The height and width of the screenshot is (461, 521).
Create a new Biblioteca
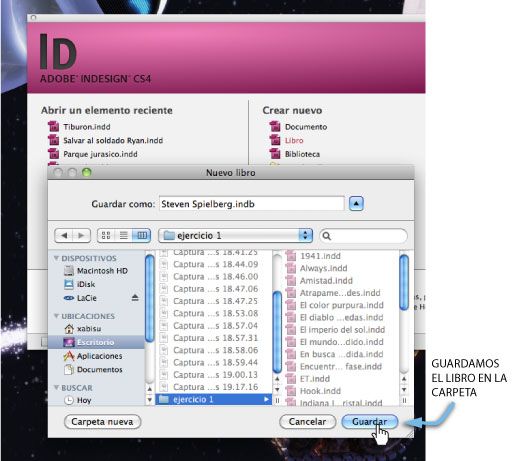click(302, 154)
